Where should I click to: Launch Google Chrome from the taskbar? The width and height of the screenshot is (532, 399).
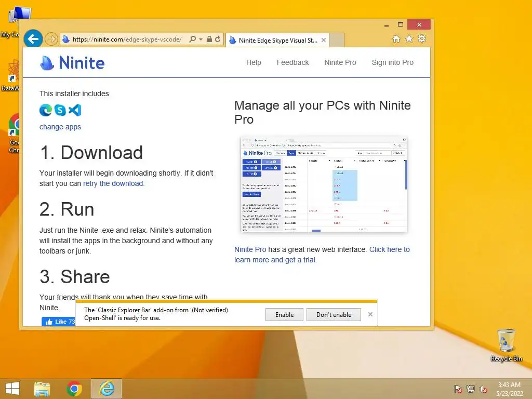pyautogui.click(x=74, y=389)
